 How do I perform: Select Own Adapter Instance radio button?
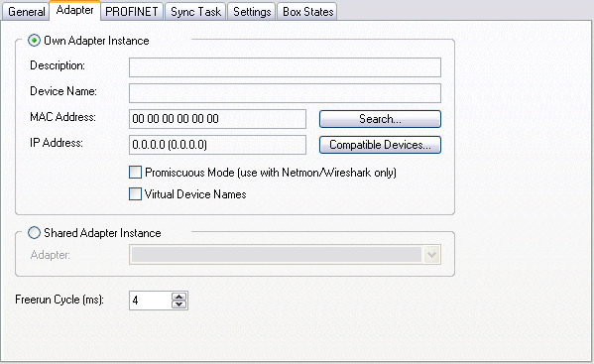point(34,41)
